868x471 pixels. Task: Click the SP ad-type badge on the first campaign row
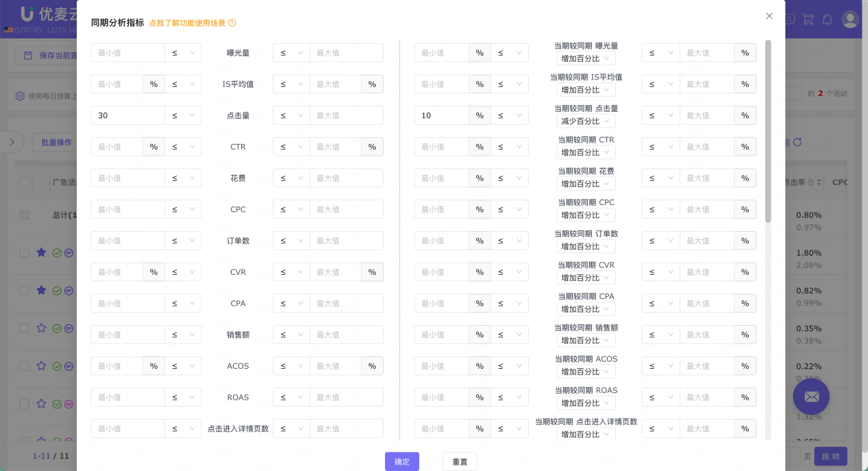tap(69, 252)
